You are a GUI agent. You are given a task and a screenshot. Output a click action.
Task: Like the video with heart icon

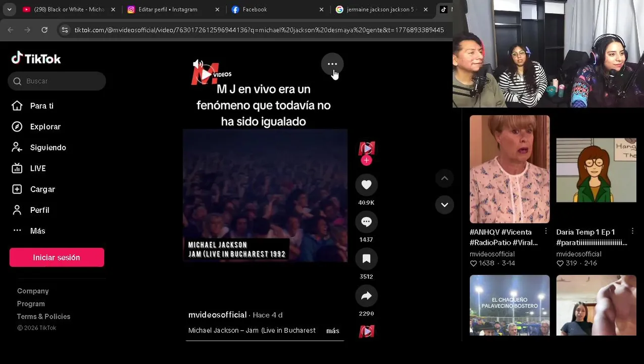tap(366, 185)
